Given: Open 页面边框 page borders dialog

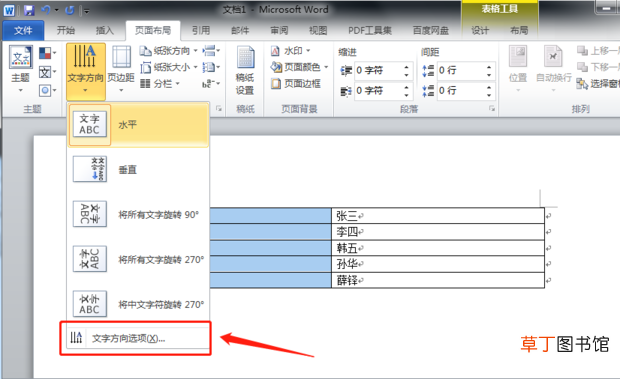Looking at the screenshot, I should (x=296, y=83).
